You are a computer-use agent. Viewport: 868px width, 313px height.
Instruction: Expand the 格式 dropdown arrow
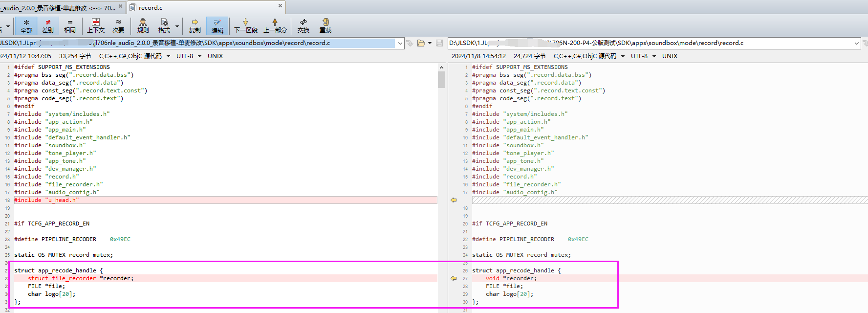tap(177, 26)
